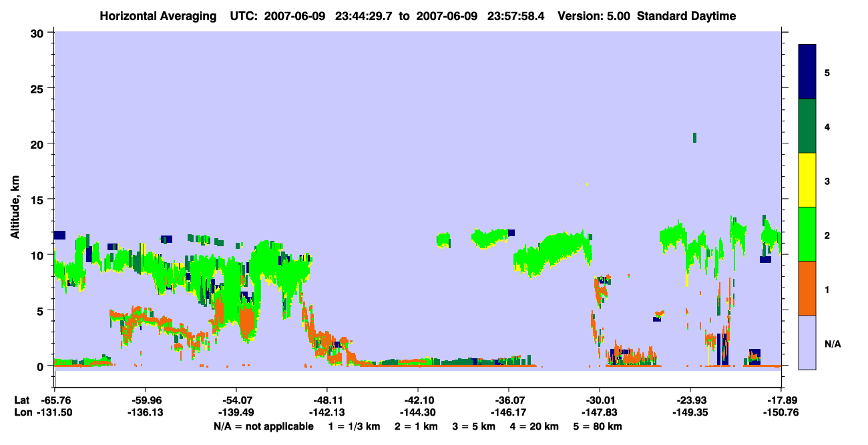Click longitude value -131.50

(x=55, y=412)
